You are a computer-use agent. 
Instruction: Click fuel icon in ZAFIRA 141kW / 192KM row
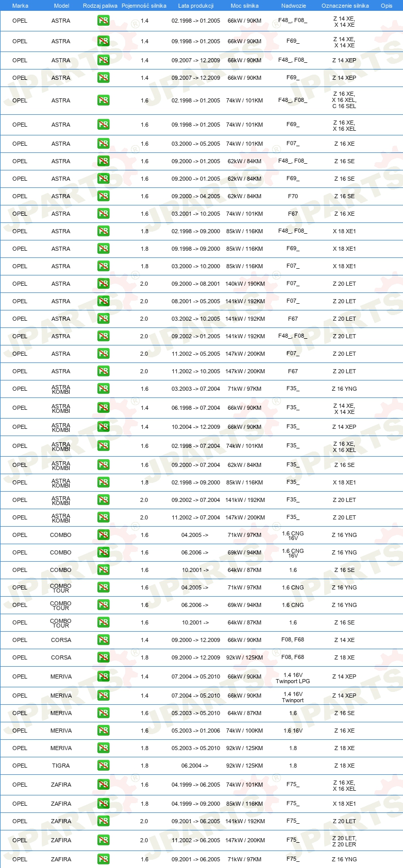103,821
